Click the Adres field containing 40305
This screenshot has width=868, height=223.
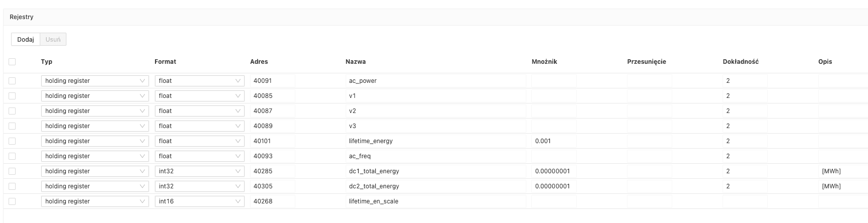coord(272,186)
